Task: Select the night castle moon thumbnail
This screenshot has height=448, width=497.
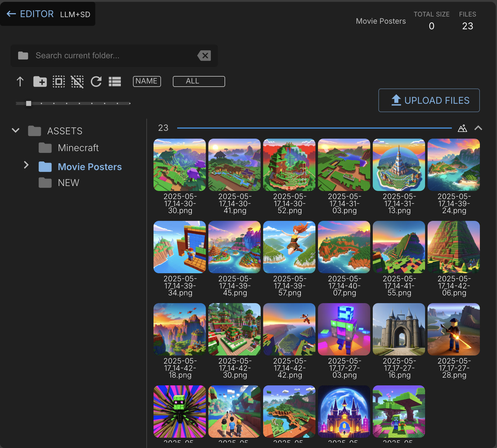Action: coord(344,412)
